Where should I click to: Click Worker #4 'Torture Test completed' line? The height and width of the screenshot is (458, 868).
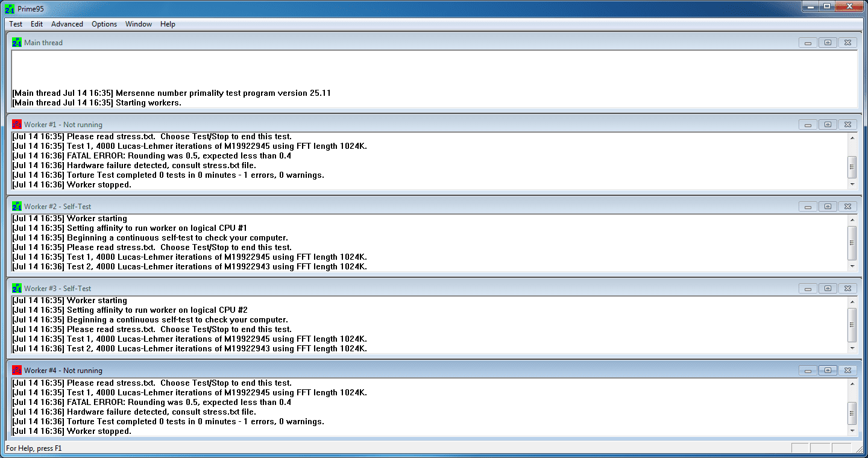click(168, 422)
